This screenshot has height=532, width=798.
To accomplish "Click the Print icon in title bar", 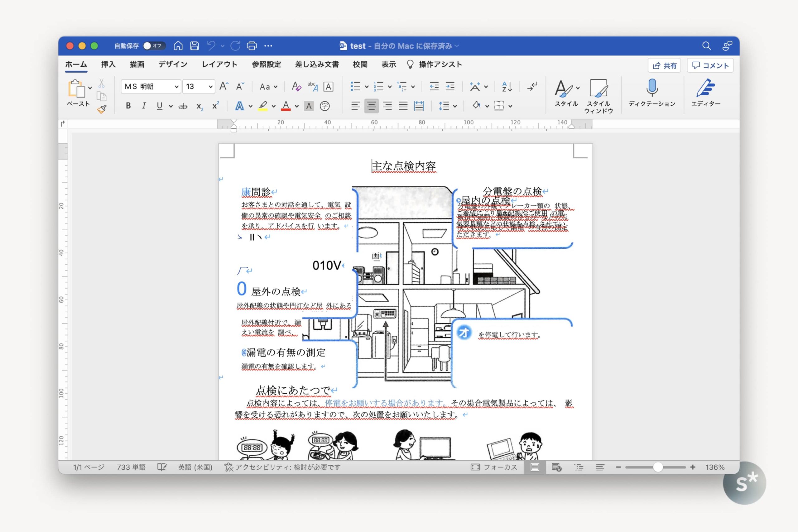I will tap(252, 46).
